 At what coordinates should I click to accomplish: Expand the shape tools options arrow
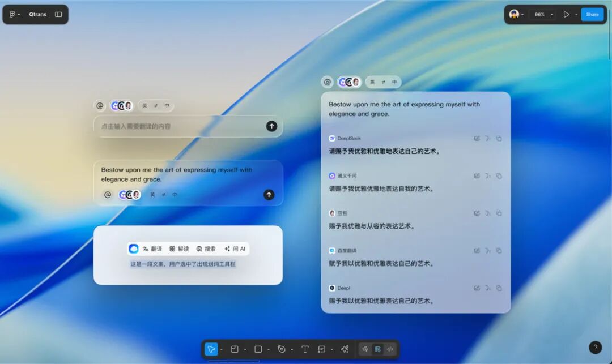coord(269,350)
